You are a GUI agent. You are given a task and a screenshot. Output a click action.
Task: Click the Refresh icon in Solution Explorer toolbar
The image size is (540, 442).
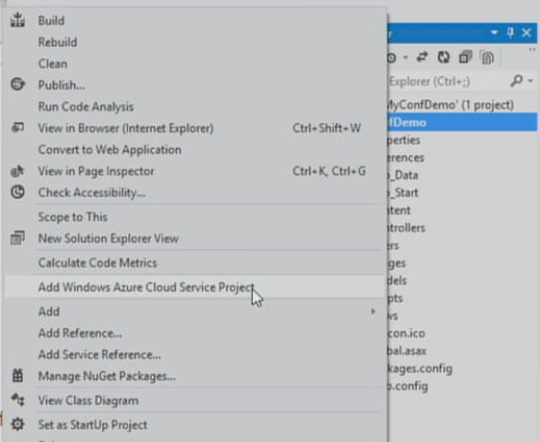(444, 57)
